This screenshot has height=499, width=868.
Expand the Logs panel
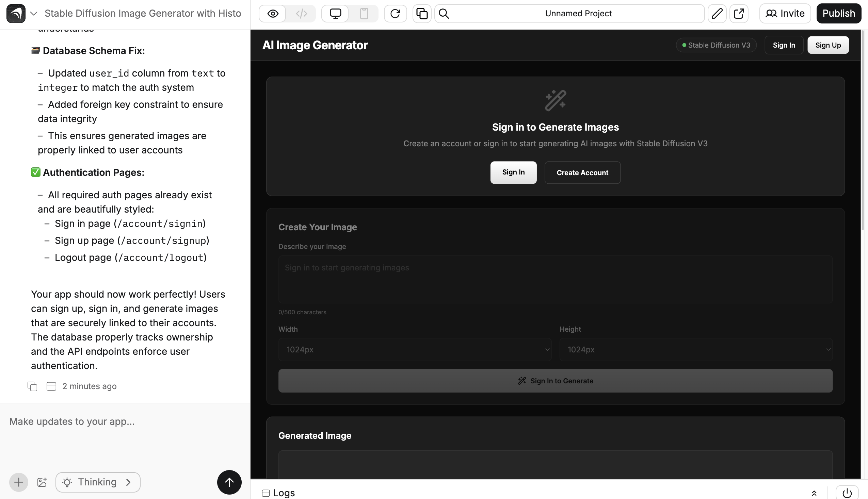coord(814,493)
